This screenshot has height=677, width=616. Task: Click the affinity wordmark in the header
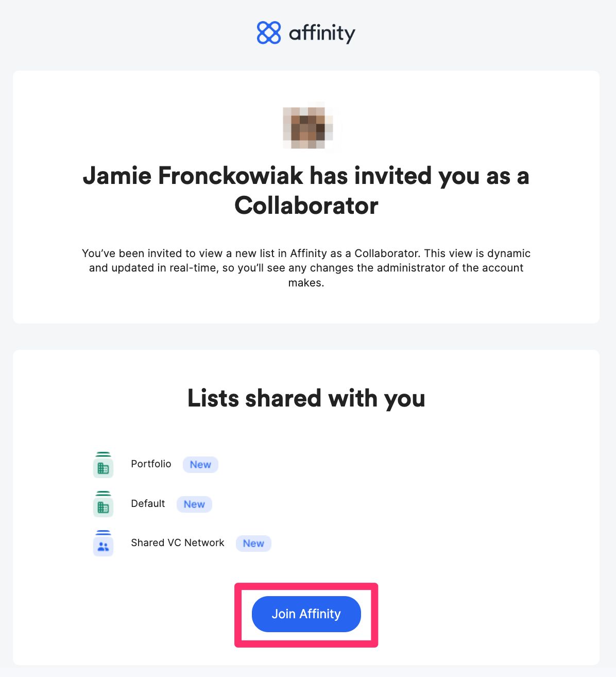322,32
